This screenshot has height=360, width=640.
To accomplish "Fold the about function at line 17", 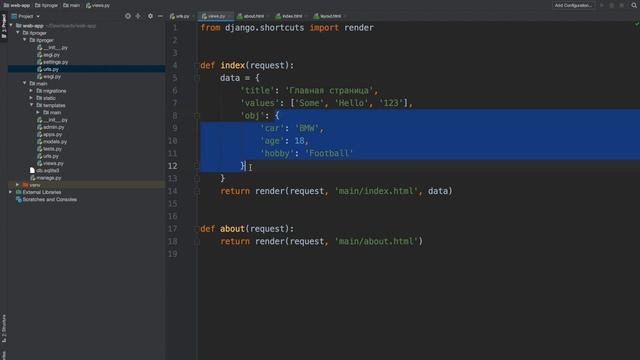I will click(197, 229).
